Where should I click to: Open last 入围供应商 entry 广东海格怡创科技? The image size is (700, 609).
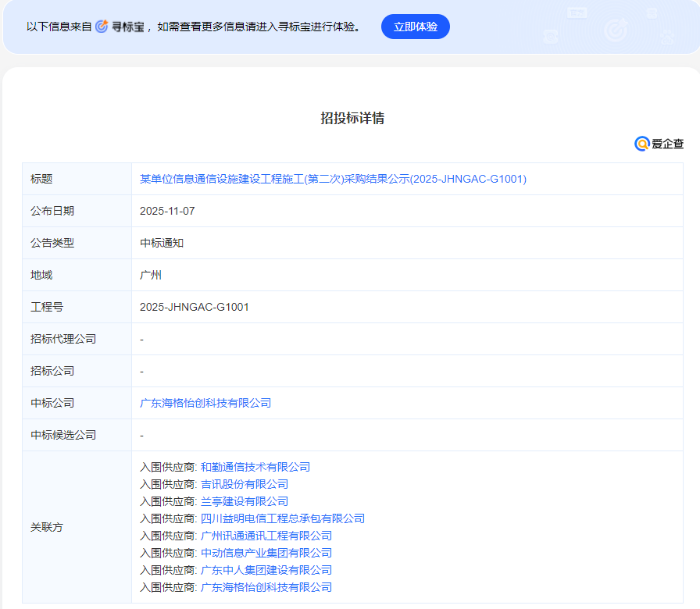(266, 587)
